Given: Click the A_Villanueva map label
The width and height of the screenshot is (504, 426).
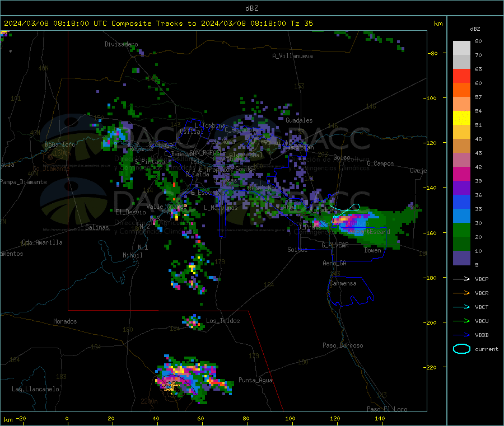Looking at the screenshot, I should [292, 56].
